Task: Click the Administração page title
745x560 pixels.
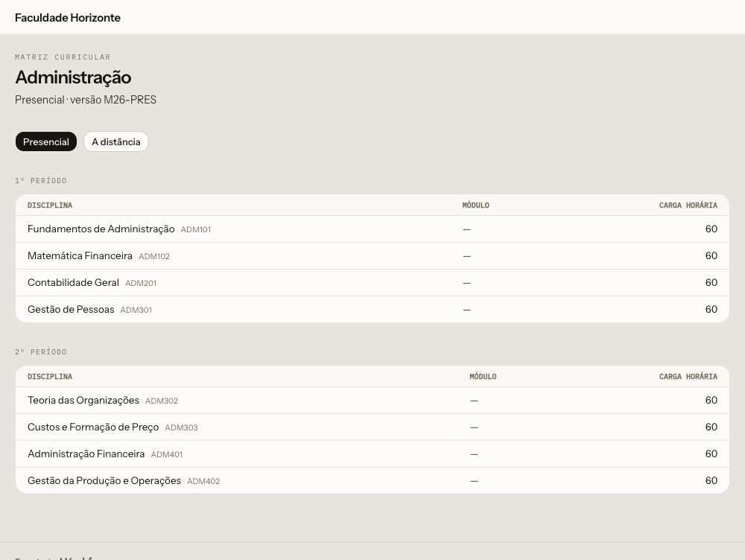Action: (x=73, y=77)
